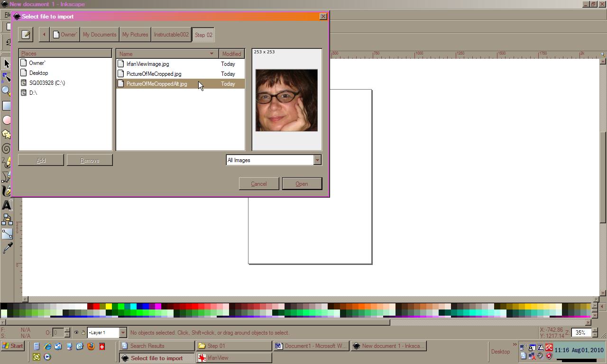Image resolution: width=607 pixels, height=364 pixels.
Task: Click the Name column sort arrow
Action: (x=212, y=54)
